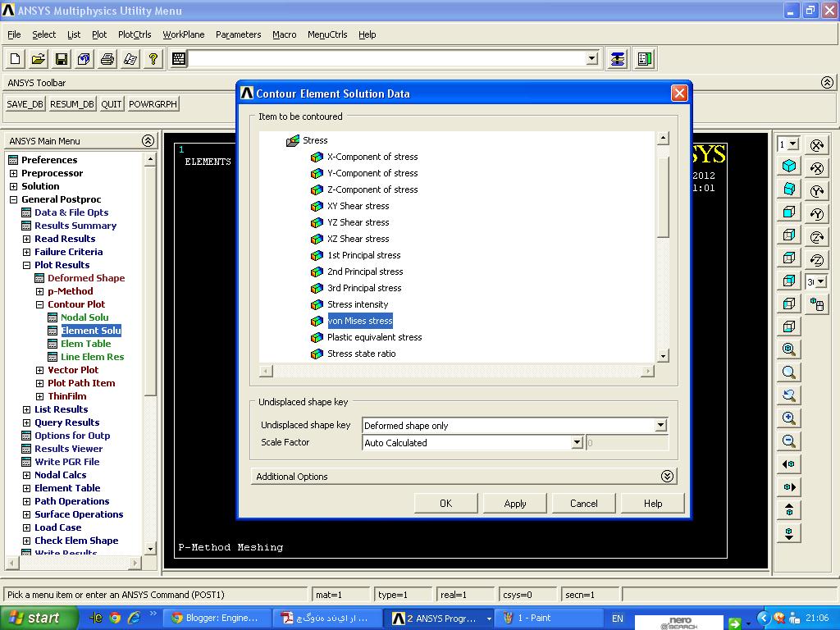Viewport: 840px width, 630px height.
Task: Click the Pan-Zoom-Rotate toolbar icon
Action: point(84,59)
